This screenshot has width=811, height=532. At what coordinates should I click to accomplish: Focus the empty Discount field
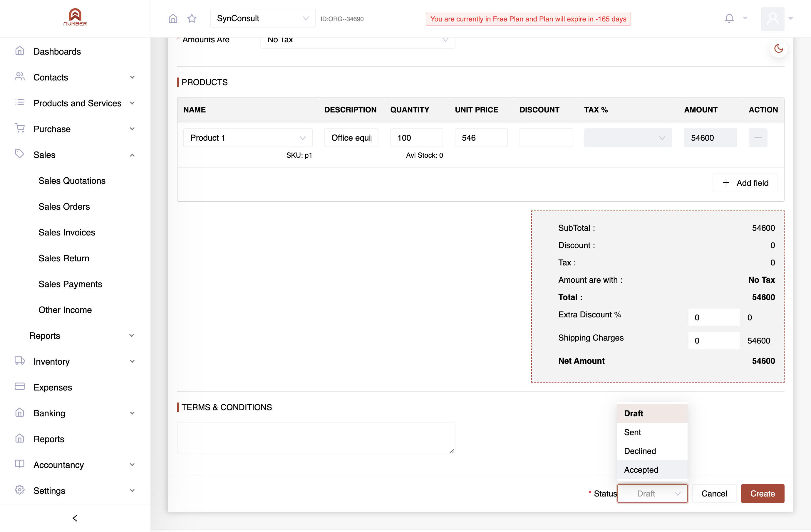click(546, 137)
